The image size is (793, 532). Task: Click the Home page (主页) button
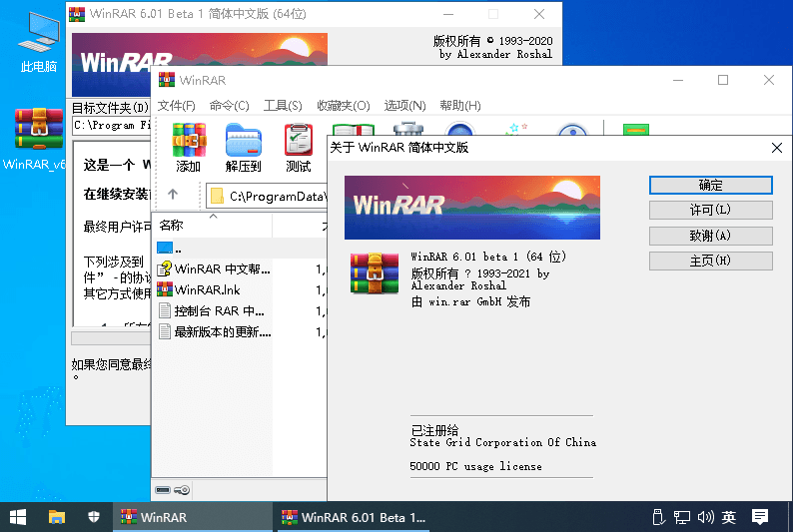pos(710,261)
